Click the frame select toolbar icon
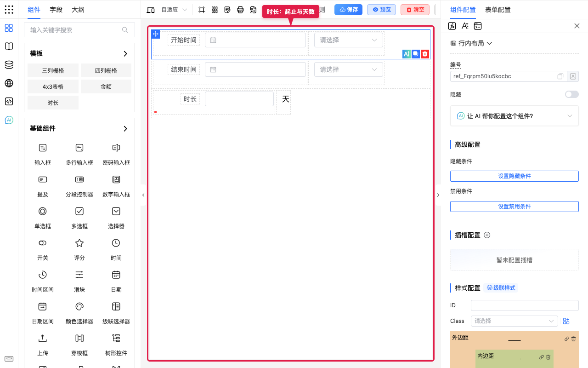 coord(202,10)
